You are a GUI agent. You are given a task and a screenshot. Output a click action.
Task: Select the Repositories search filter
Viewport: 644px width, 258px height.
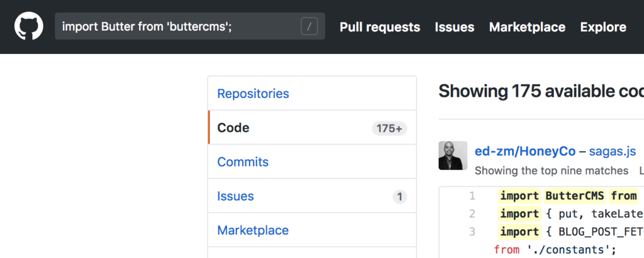(313, 94)
